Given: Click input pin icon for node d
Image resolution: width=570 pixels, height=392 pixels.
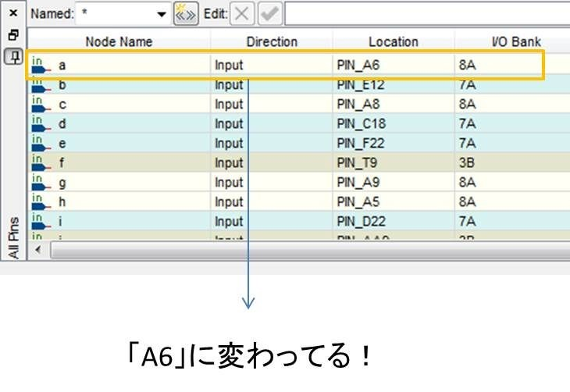Looking at the screenshot, I should tap(41, 124).
